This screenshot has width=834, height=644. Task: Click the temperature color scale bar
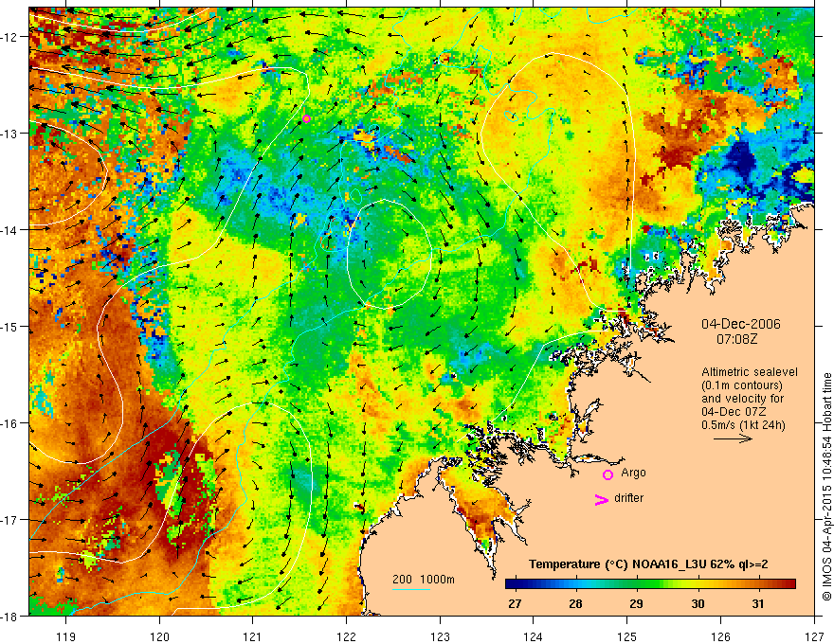(x=650, y=584)
